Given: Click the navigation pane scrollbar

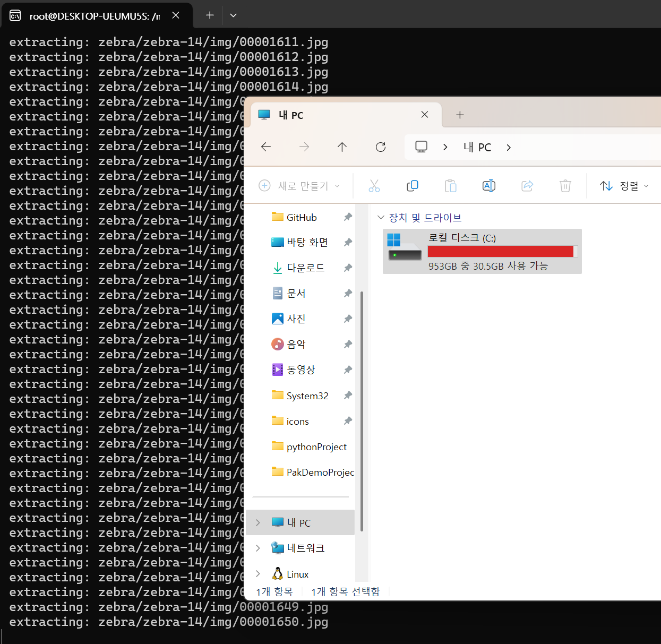Looking at the screenshot, I should [362, 411].
